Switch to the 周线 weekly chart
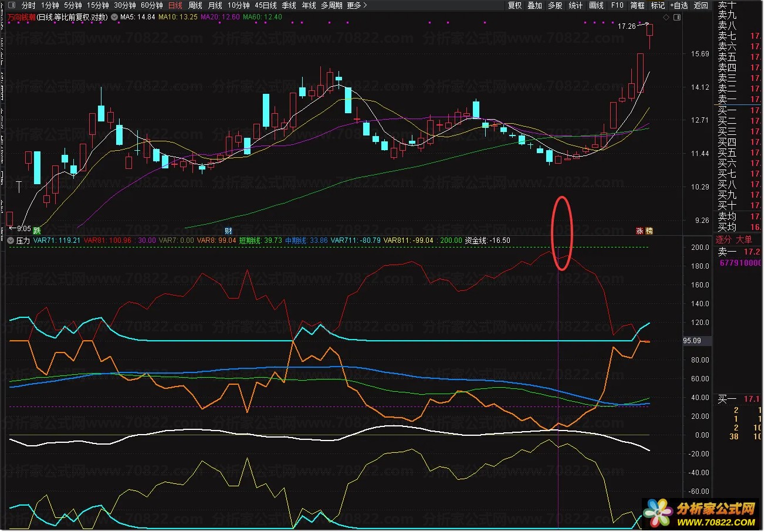 point(195,5)
